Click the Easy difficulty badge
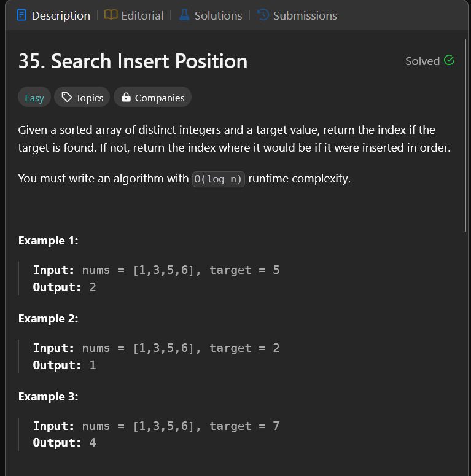The image size is (471, 476). coord(34,98)
